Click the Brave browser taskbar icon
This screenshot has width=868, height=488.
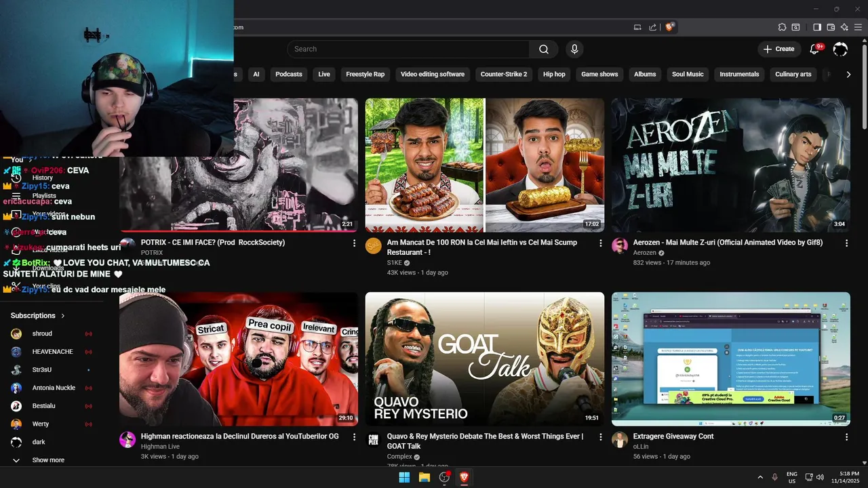pyautogui.click(x=465, y=477)
